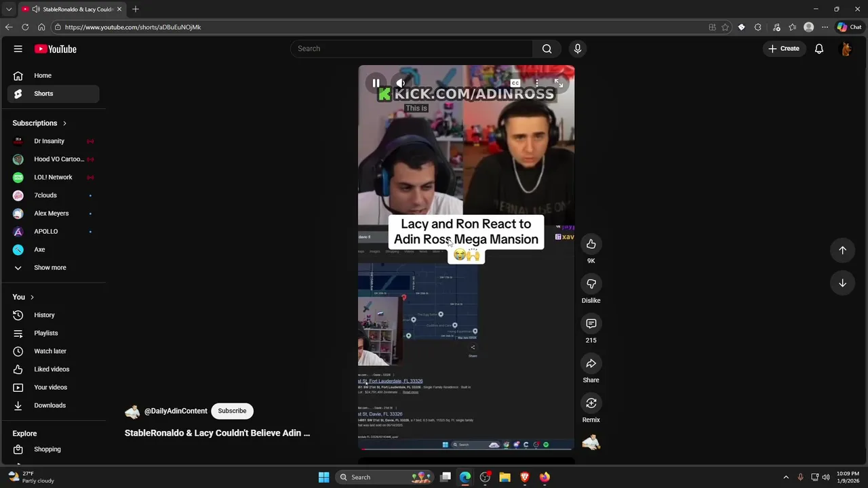Open Axe channel
The image size is (868, 488).
53,249
